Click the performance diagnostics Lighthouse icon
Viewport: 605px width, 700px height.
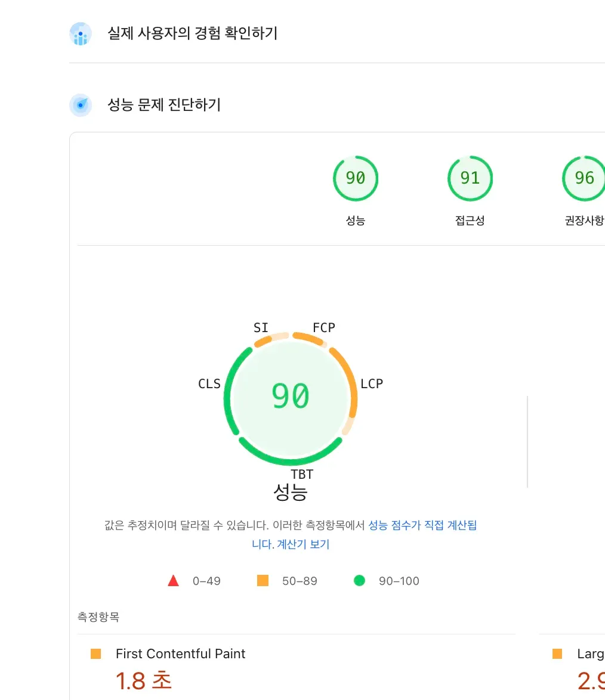(x=80, y=105)
